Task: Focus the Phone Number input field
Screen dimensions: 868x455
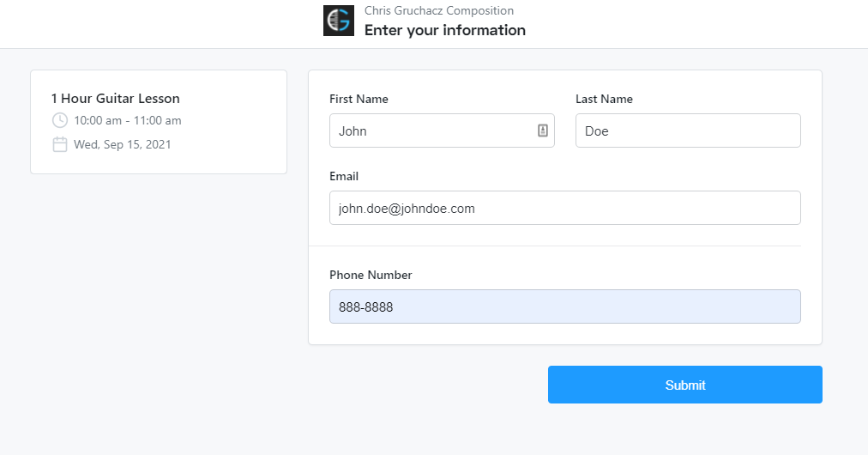Action: (564, 306)
